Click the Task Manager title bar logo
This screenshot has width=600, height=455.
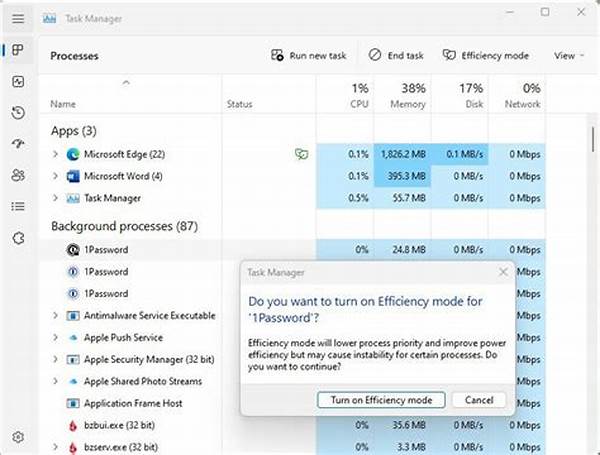point(49,18)
